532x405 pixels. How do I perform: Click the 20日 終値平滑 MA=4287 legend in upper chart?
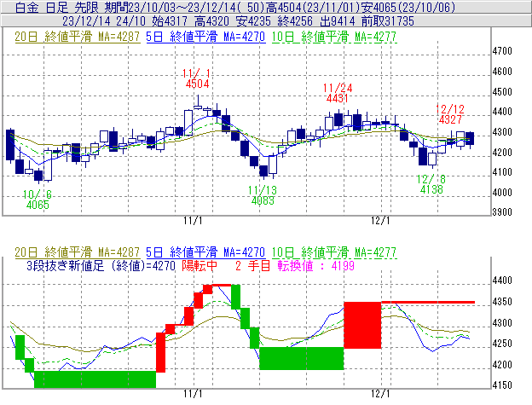pos(78,37)
